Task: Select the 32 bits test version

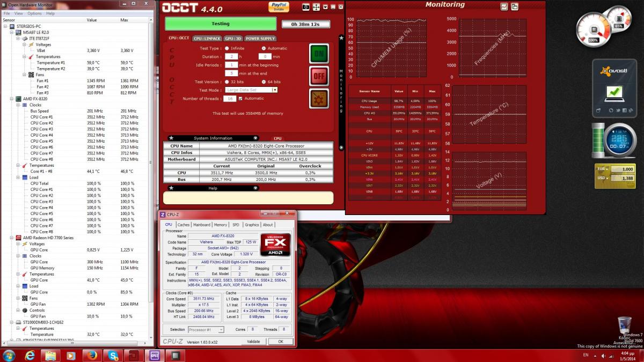Action: click(226, 82)
